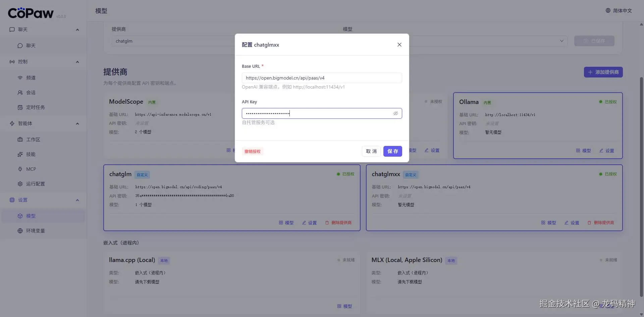Click the grid icon on Ollama card
The height and width of the screenshot is (317, 644).
(578, 151)
